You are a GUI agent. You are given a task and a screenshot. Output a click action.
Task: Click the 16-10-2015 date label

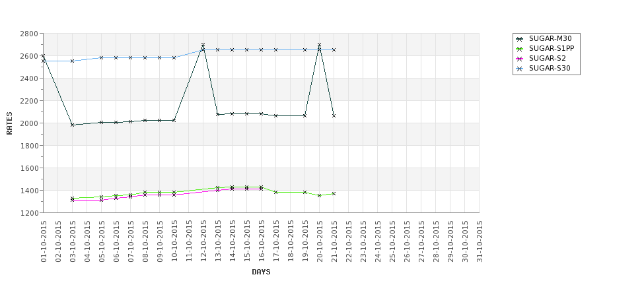[x=261, y=241]
